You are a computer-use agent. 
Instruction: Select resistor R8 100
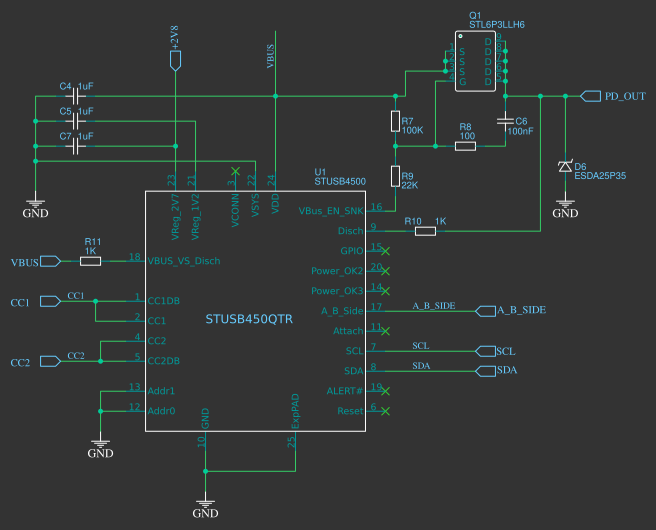pos(465,146)
